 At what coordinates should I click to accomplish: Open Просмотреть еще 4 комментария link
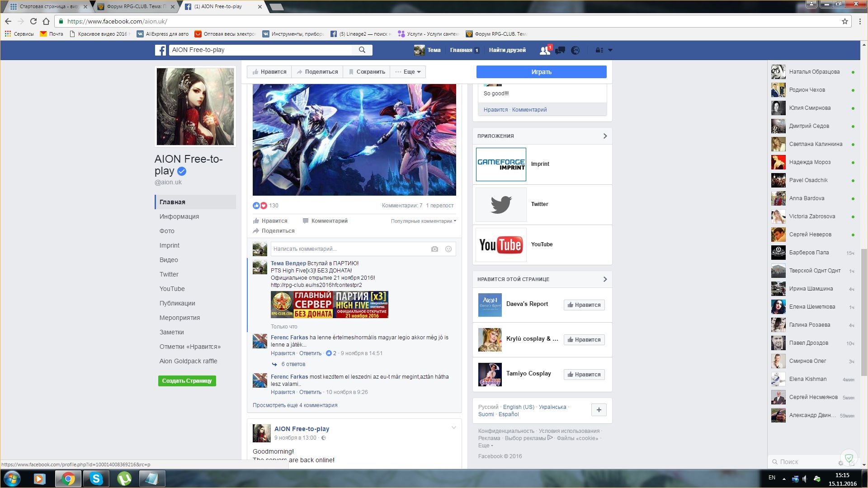(295, 405)
